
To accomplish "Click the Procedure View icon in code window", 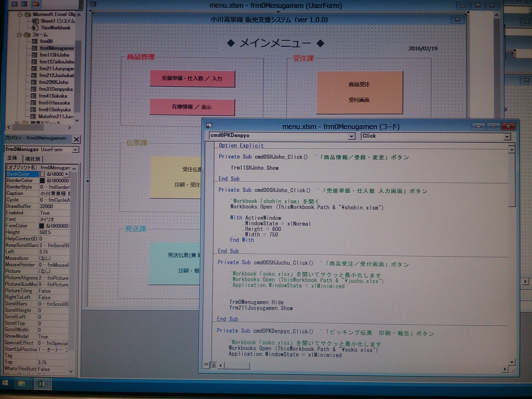I will [x=206, y=365].
